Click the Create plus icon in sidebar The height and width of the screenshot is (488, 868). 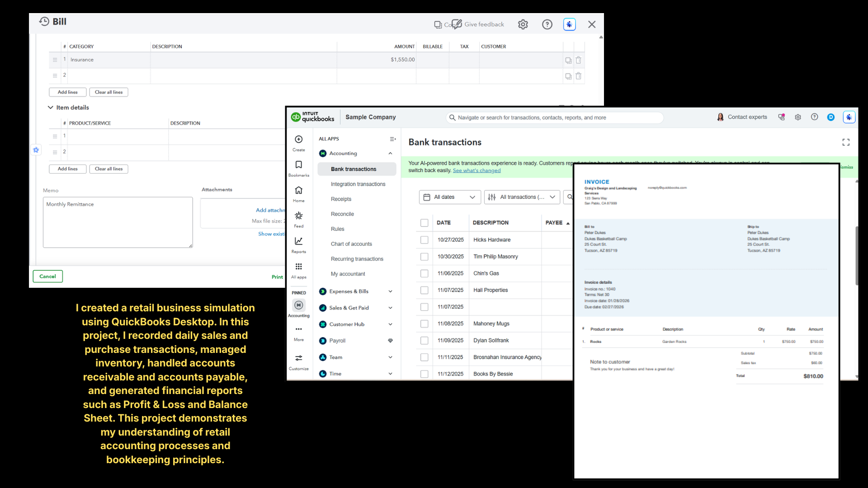298,140
